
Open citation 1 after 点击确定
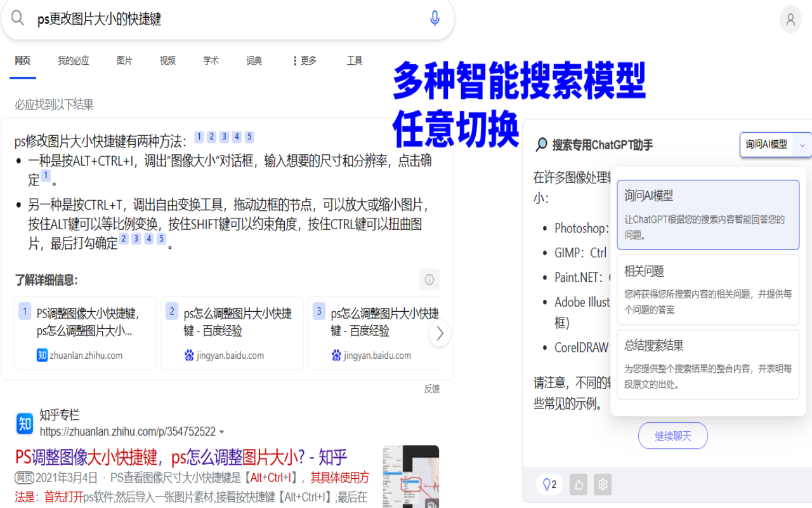46,176
